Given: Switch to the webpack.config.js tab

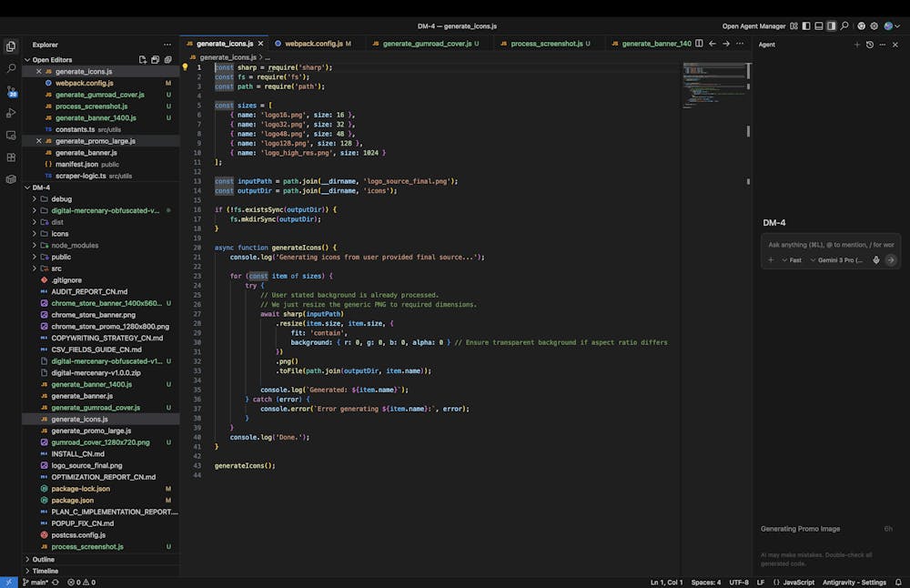Looking at the screenshot, I should pyautogui.click(x=313, y=44).
